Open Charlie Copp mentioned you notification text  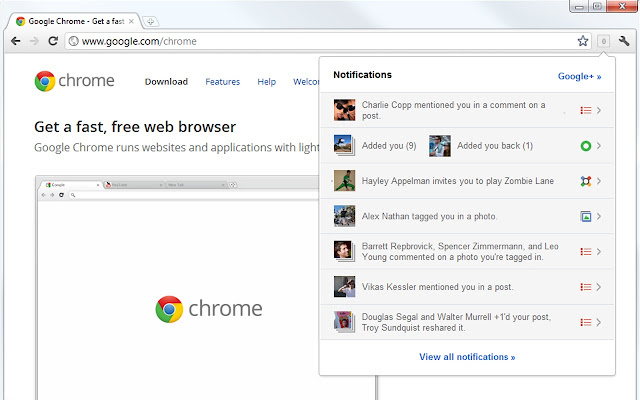click(x=453, y=110)
